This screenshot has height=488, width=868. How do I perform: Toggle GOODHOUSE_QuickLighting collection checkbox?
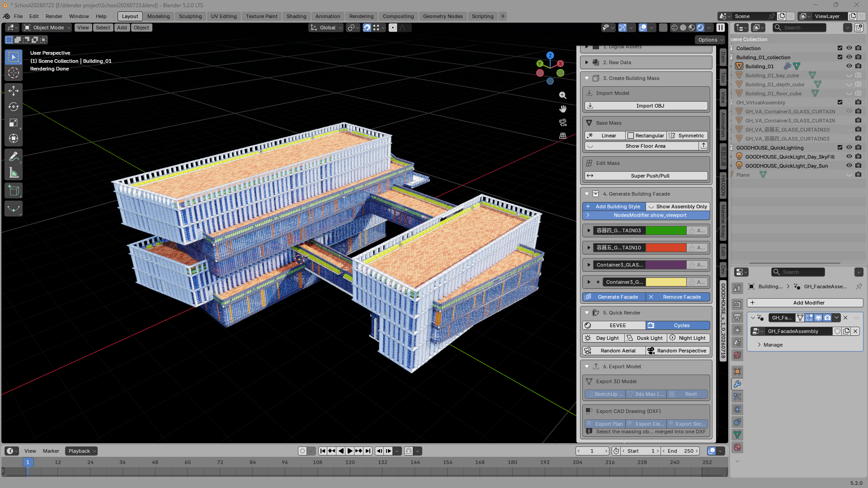(840, 147)
